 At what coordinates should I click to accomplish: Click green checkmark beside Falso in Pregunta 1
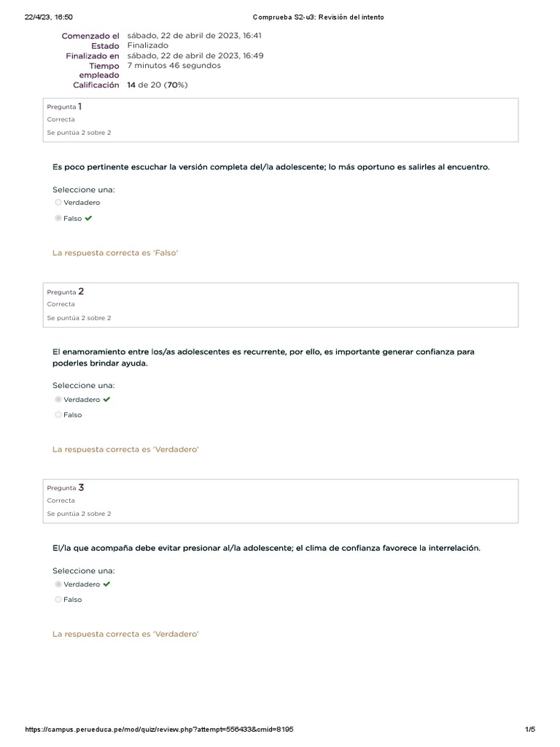pyautogui.click(x=88, y=218)
